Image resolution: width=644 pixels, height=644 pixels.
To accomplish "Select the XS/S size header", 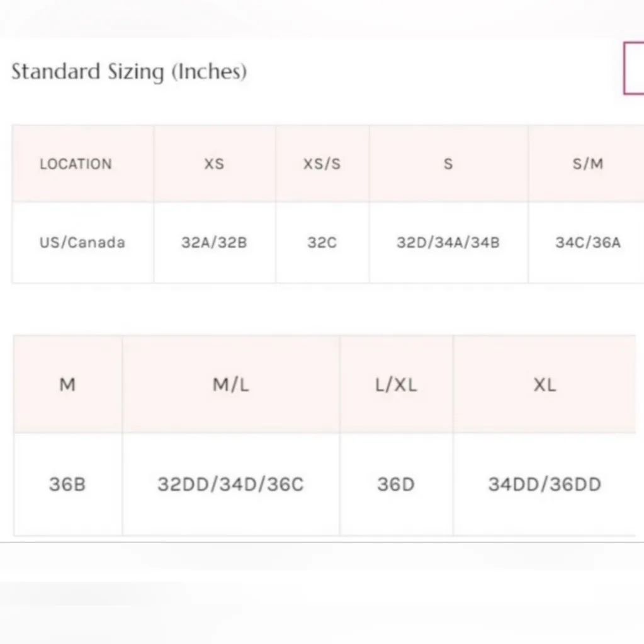I will click(322, 164).
